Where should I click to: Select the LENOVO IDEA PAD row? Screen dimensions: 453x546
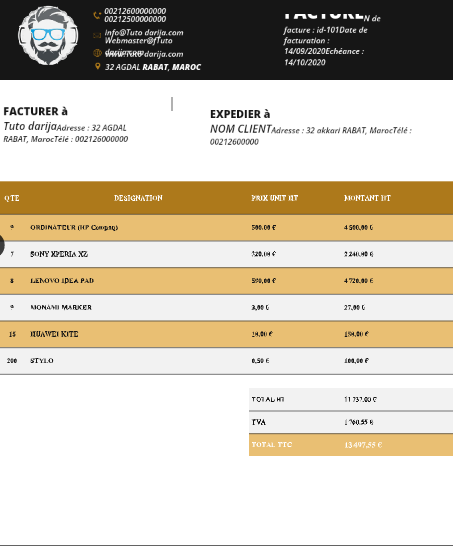point(226,281)
